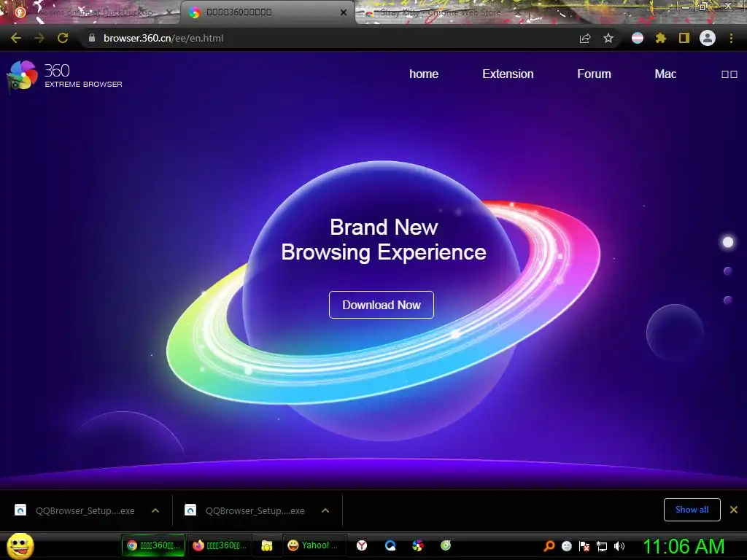Close the 360 browser tab
Screen dimensions: 747x560
(x=344, y=12)
